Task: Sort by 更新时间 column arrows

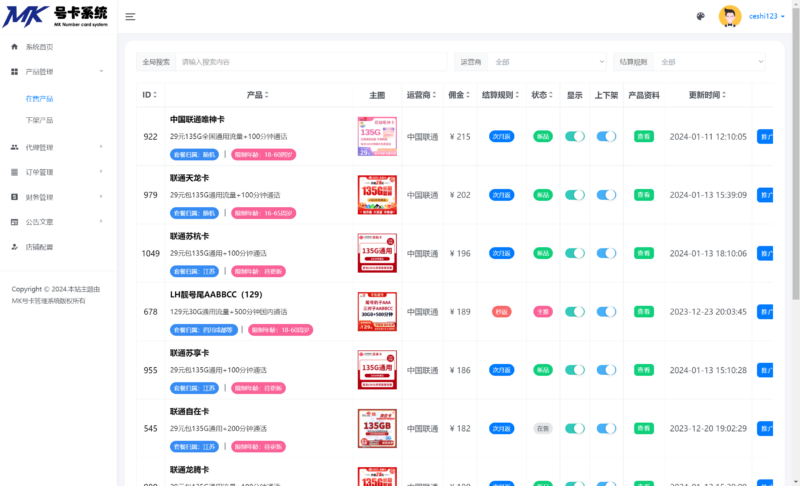Action: point(723,95)
